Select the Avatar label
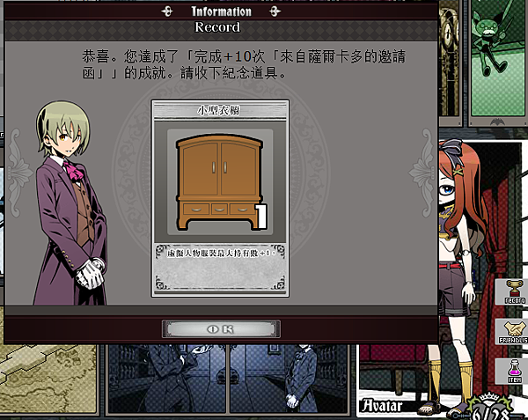Screen dimensions: 528x420 [x=382, y=406]
